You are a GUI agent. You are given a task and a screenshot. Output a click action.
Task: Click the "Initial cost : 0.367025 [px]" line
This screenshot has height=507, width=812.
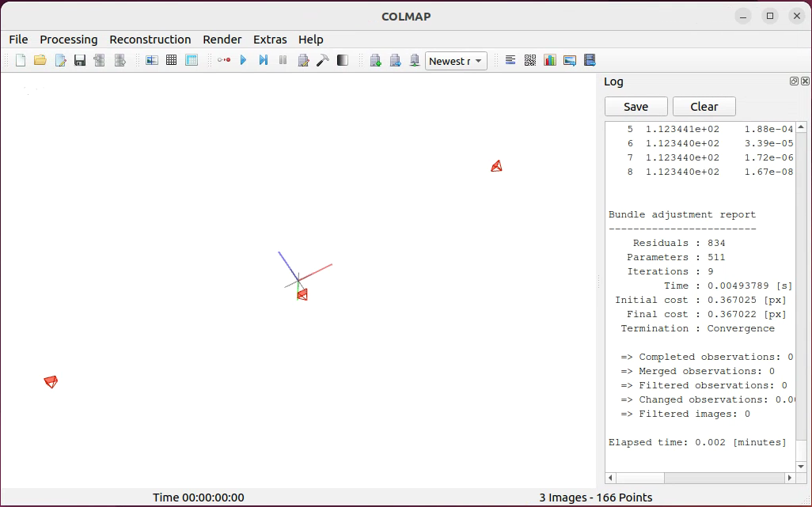point(700,300)
